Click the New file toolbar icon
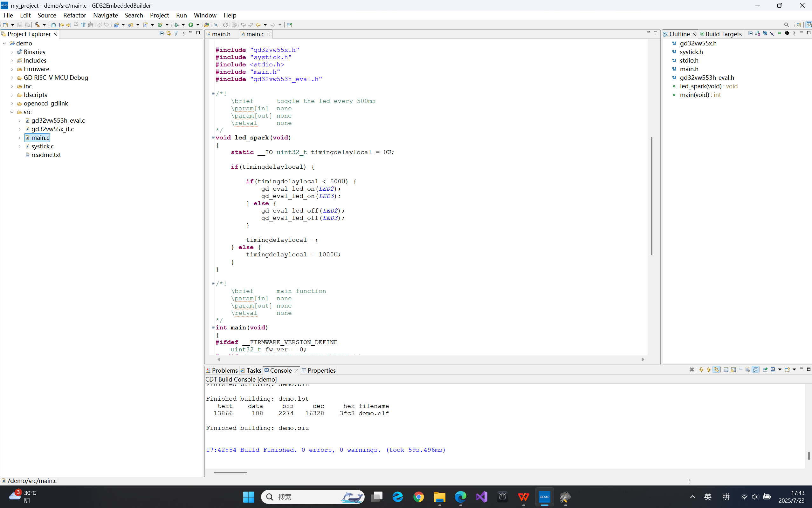 pyautogui.click(x=5, y=25)
